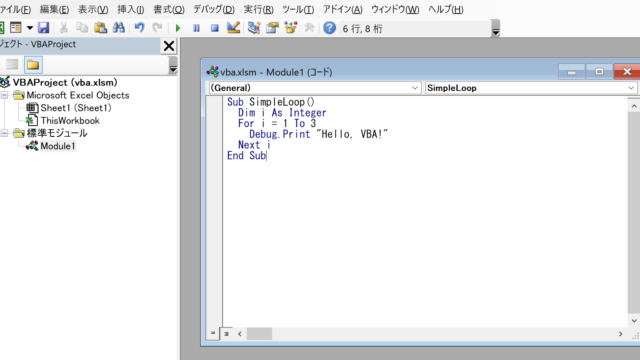
Task: Open the Properties Window toolbar icon
Action: pyautogui.click(x=272, y=28)
